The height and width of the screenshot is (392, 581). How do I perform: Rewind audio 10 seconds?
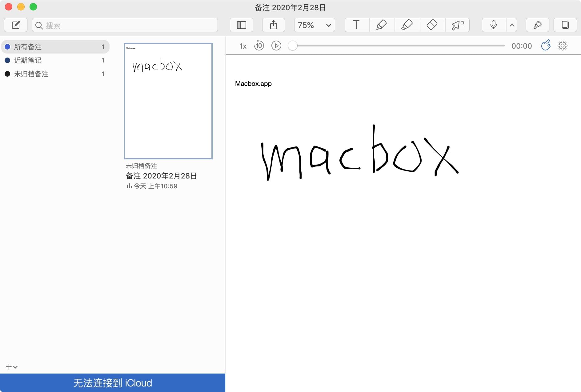point(259,46)
